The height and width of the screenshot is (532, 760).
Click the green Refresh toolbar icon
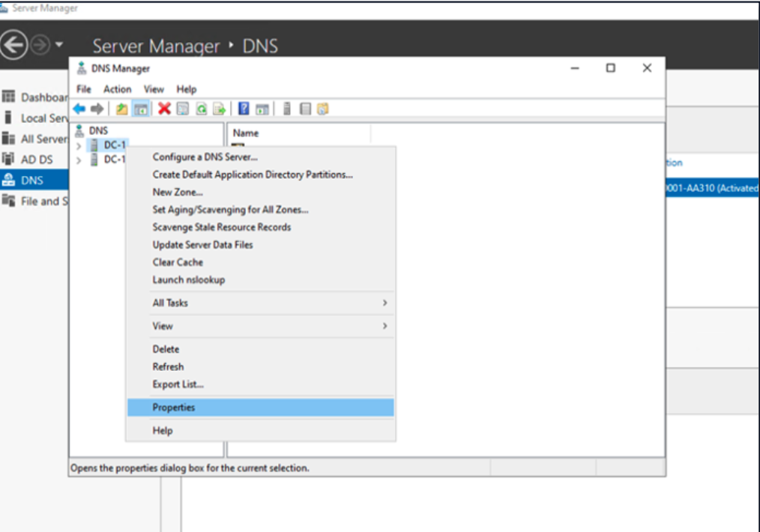(x=201, y=109)
